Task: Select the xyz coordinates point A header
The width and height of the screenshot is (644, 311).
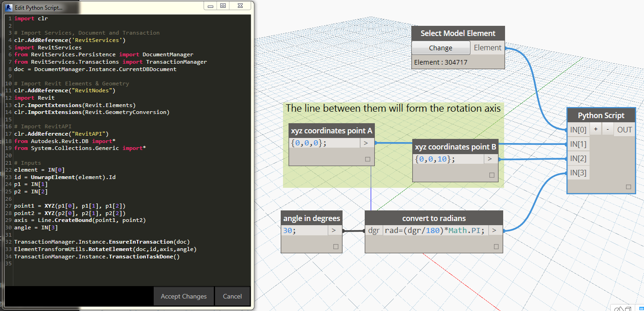Action: click(331, 131)
